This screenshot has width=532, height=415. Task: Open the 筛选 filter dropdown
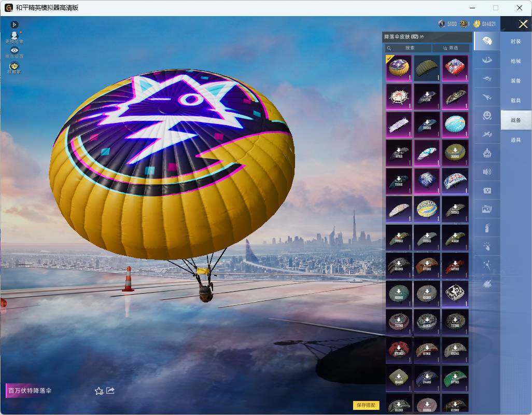(451, 48)
